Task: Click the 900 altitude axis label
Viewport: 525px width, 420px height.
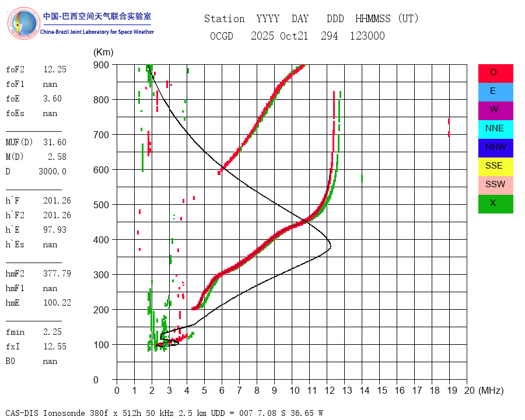Action: (101, 65)
